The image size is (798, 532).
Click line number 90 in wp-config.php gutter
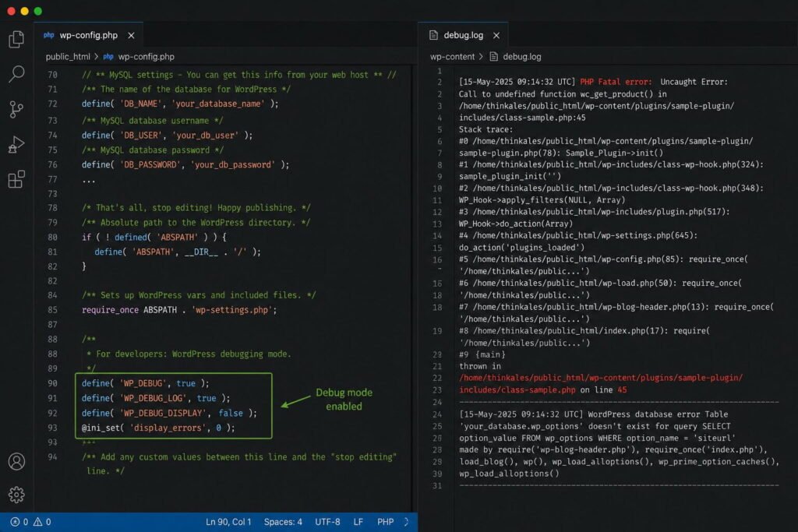tap(52, 383)
